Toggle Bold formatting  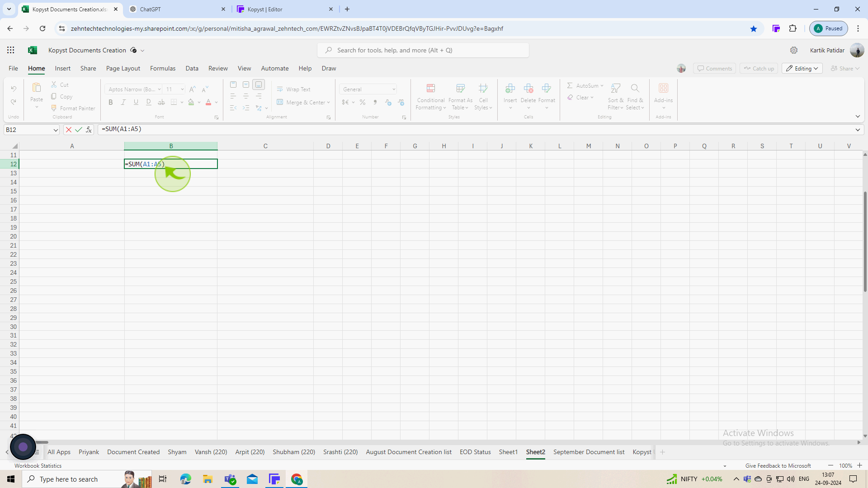click(110, 103)
